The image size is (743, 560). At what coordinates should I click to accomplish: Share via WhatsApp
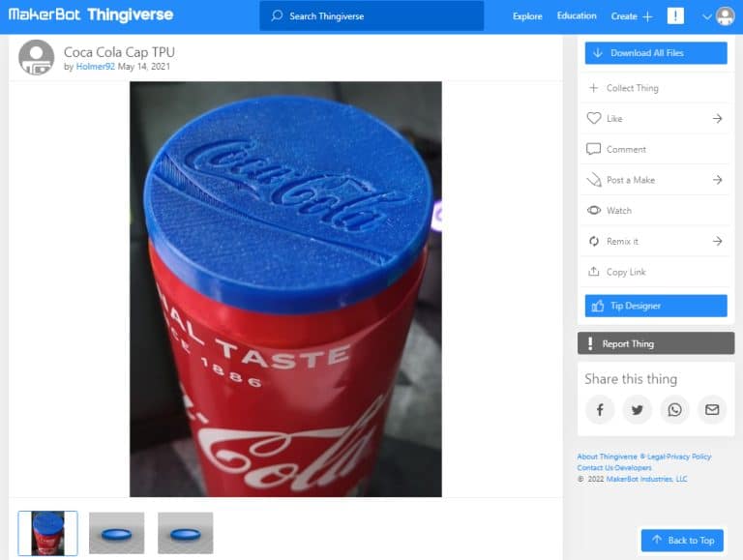[674, 409]
